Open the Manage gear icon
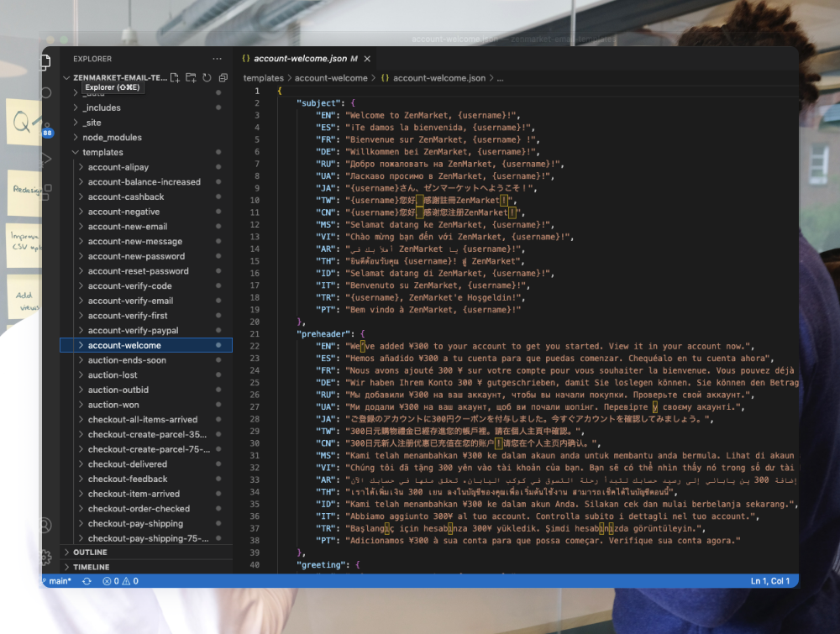 click(x=46, y=558)
